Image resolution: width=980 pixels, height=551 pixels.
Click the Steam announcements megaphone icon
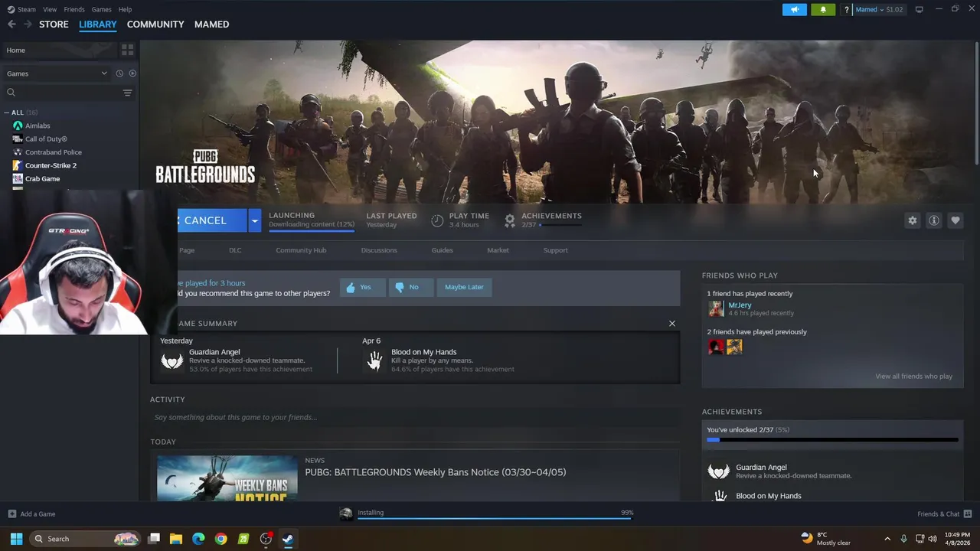795,10
